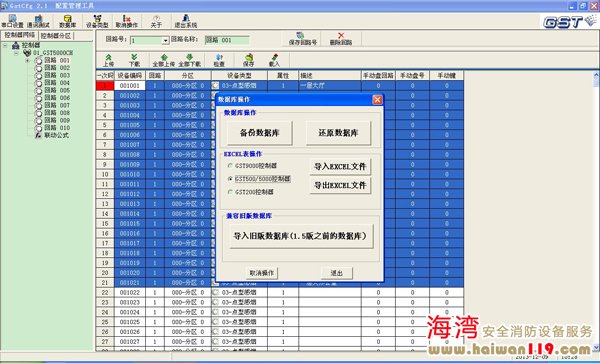Image resolution: width=600 pixels, height=363 pixels.
Task: Click 导入EXCEL文件 import button
Action: (x=340, y=166)
